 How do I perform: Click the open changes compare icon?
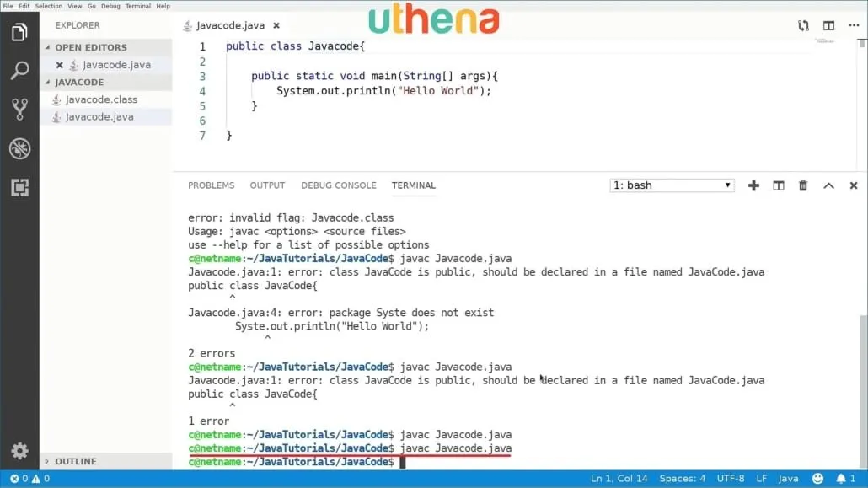coord(803,25)
